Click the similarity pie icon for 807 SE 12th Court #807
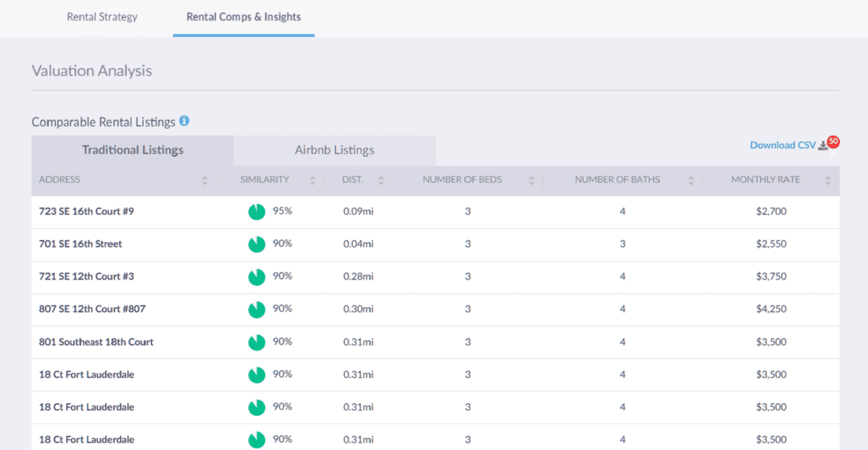This screenshot has width=868, height=450. 257,310
